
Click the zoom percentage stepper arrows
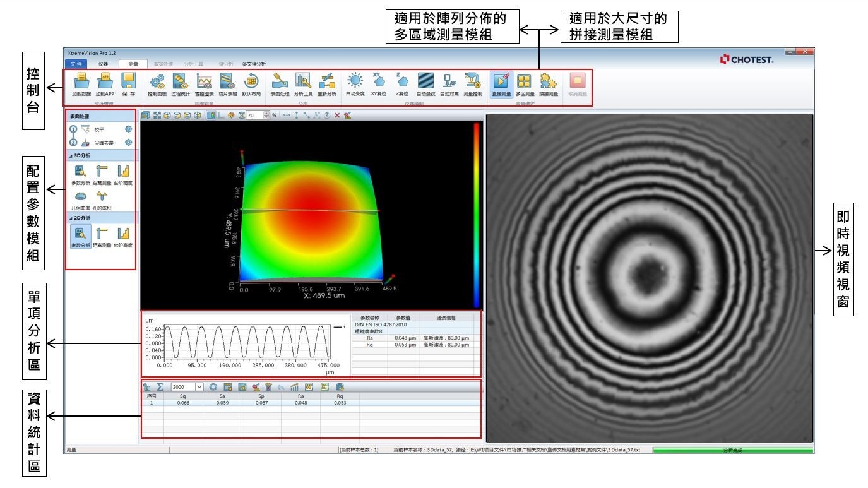266,116
